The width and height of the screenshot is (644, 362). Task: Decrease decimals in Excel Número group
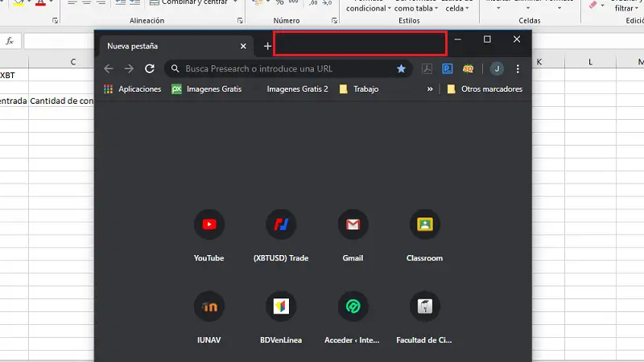328,2
